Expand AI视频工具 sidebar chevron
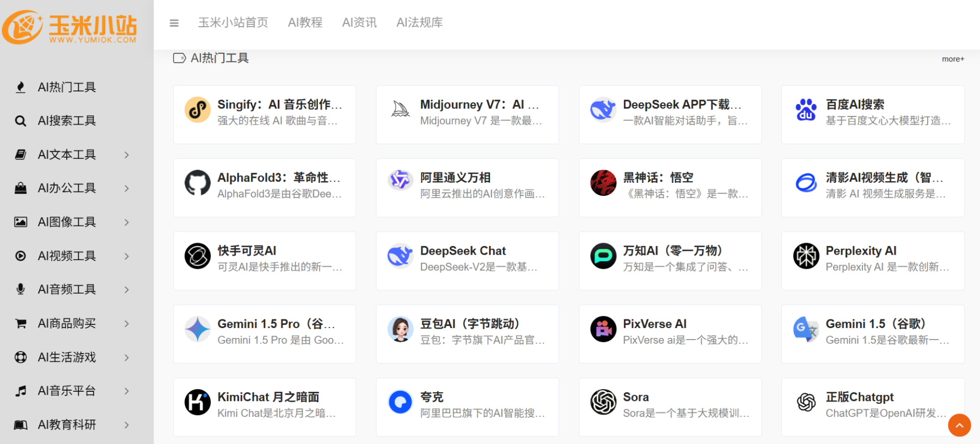The image size is (980, 444). (126, 256)
